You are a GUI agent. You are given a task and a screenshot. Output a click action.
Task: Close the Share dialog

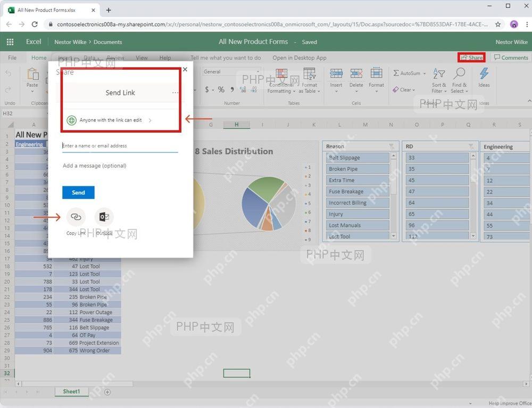point(185,69)
